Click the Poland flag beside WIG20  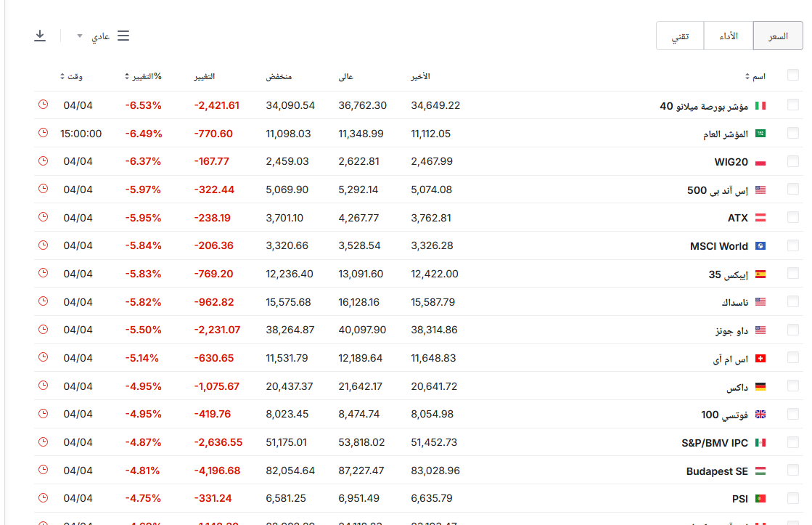760,162
